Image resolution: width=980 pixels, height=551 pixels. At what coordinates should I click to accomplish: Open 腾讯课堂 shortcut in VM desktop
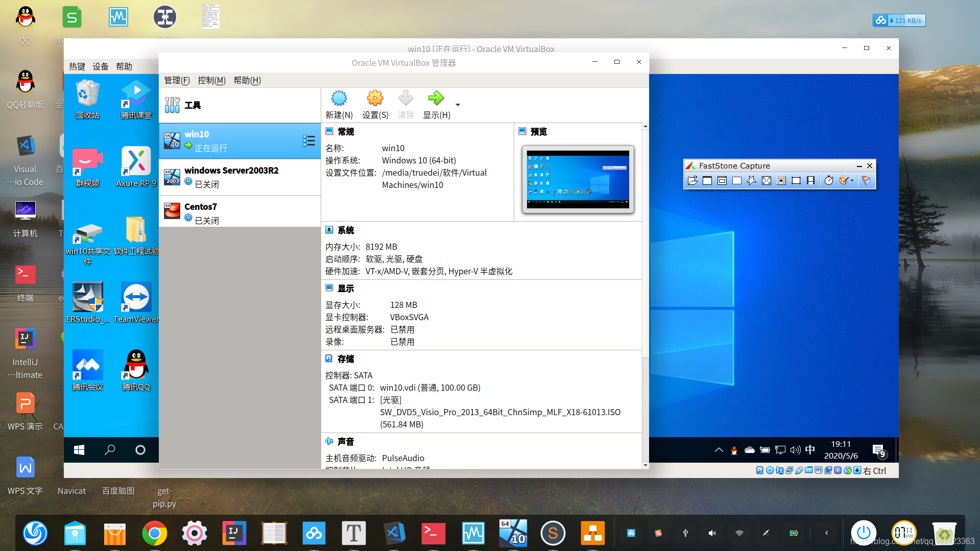(136, 100)
